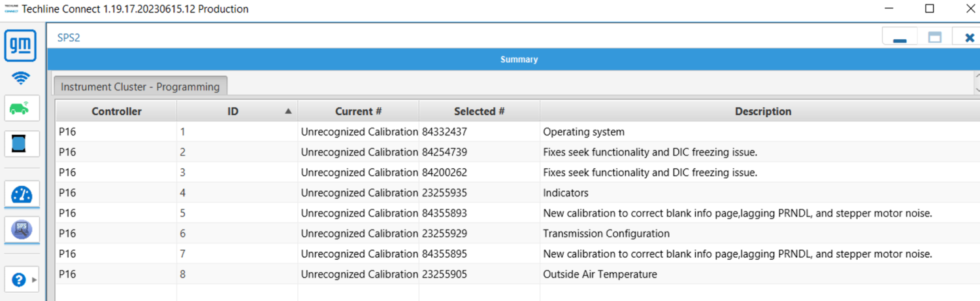Click the Selected # column header
The width and height of the screenshot is (980, 301).
coord(479,111)
